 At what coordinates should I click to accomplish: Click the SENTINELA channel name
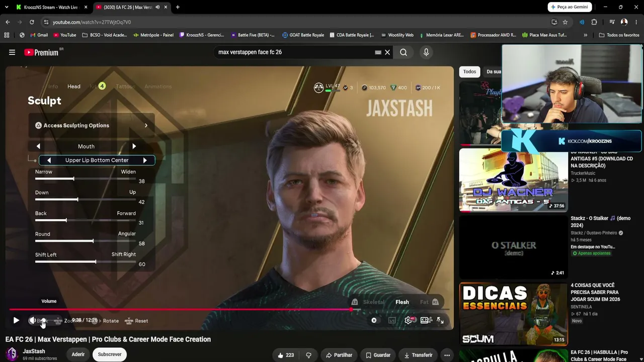pyautogui.click(x=581, y=307)
